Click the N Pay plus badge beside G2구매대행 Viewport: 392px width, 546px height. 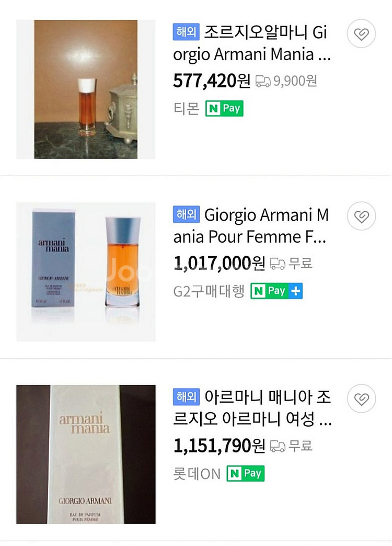276,291
